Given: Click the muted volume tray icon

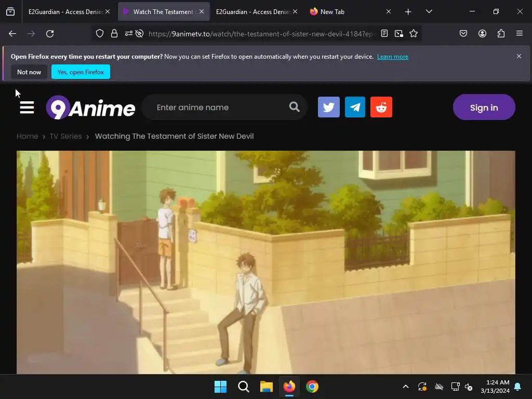Looking at the screenshot, I should pyautogui.click(x=469, y=387).
